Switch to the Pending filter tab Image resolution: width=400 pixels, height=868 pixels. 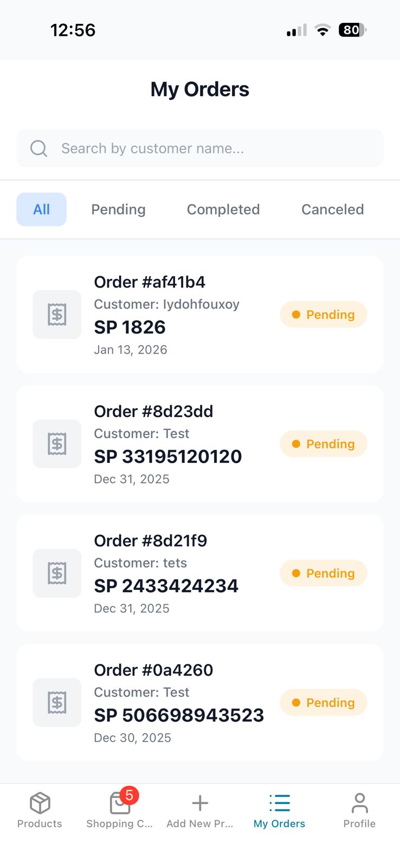click(x=118, y=209)
